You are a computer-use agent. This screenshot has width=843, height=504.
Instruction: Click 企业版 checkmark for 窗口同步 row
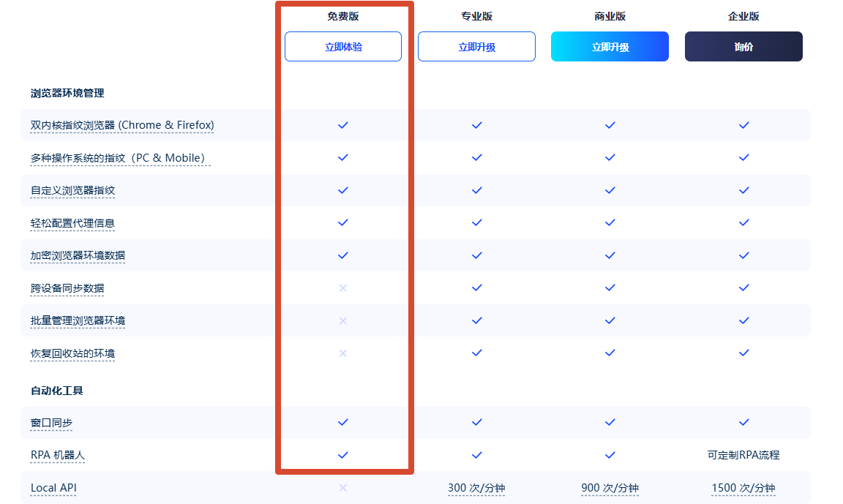click(x=743, y=422)
